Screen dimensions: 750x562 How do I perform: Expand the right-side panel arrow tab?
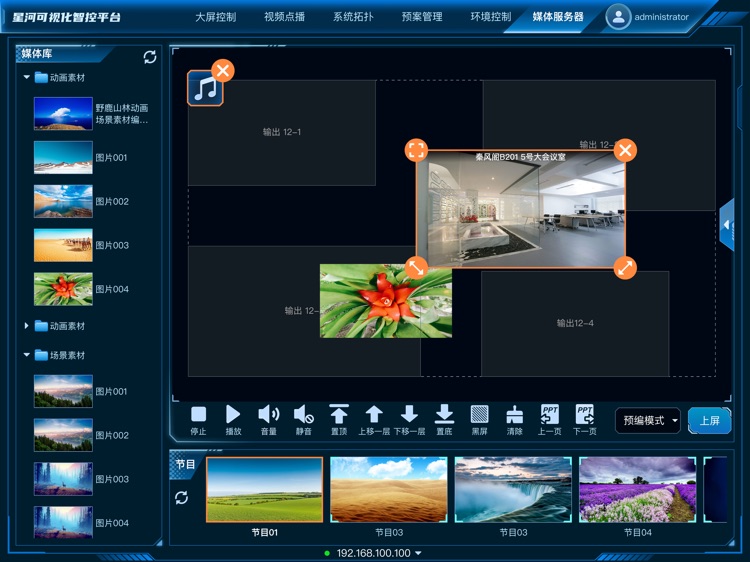pos(727,225)
